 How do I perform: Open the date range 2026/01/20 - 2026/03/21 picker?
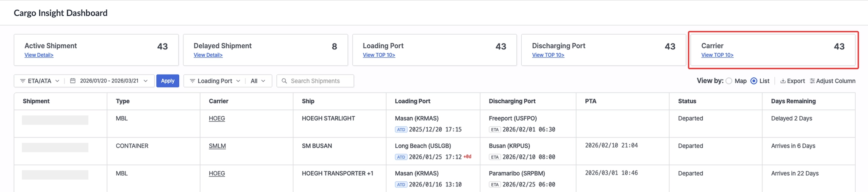click(109, 81)
